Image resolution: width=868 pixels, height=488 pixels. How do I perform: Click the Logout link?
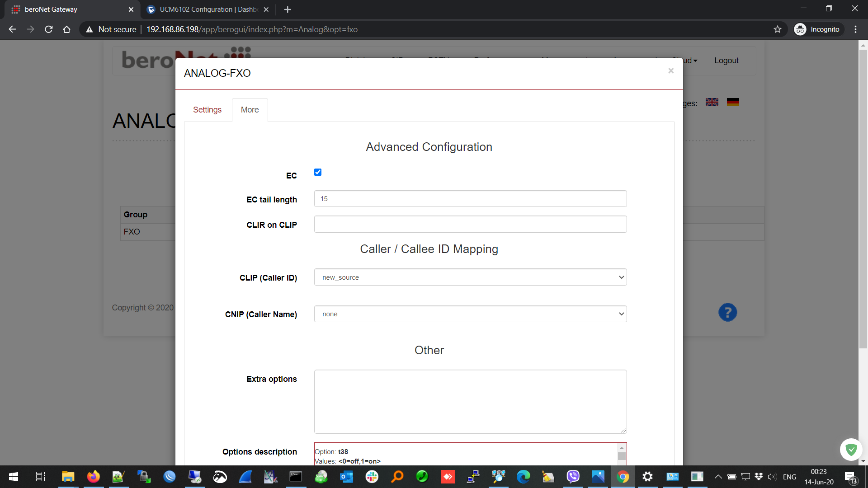pyautogui.click(x=726, y=61)
